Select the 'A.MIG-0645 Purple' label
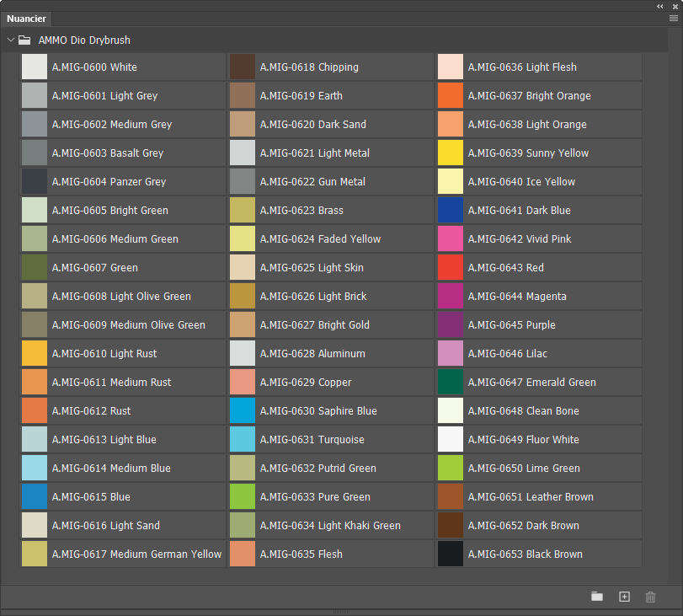The image size is (683, 616). (511, 325)
